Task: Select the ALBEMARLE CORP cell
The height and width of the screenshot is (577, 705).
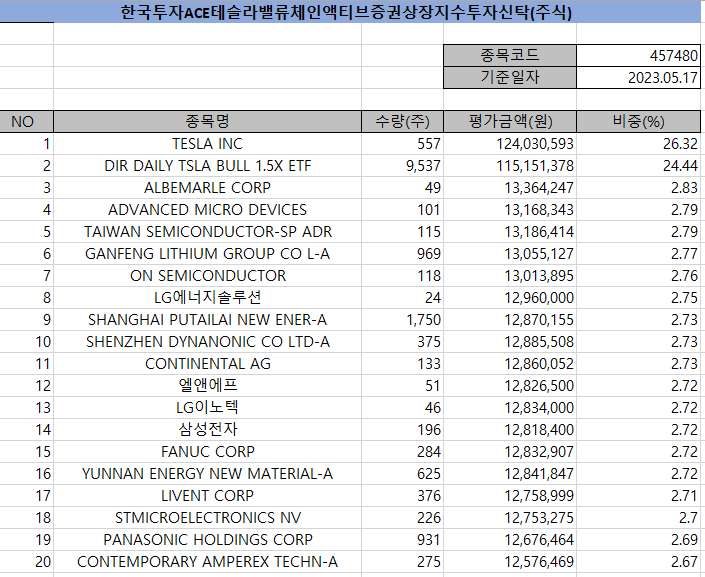Action: pos(207,188)
